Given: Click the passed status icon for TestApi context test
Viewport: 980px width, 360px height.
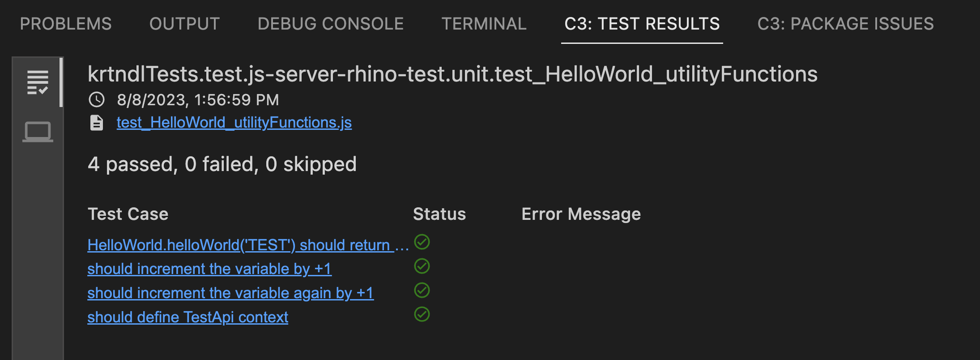Looking at the screenshot, I should tap(422, 314).
